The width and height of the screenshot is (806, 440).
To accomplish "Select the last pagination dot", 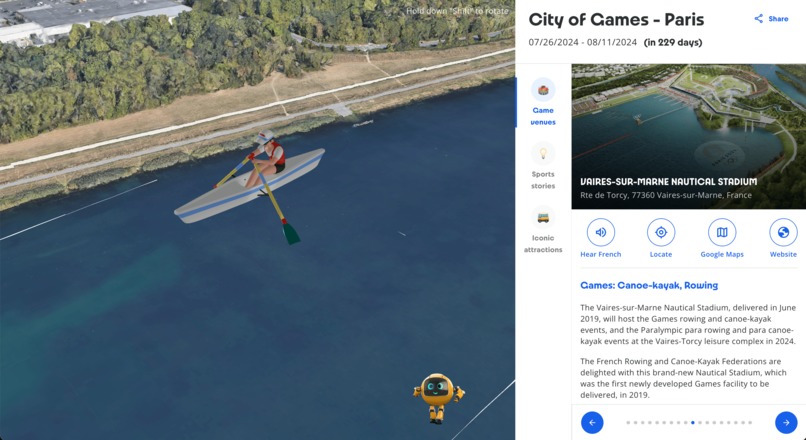I will (750, 423).
